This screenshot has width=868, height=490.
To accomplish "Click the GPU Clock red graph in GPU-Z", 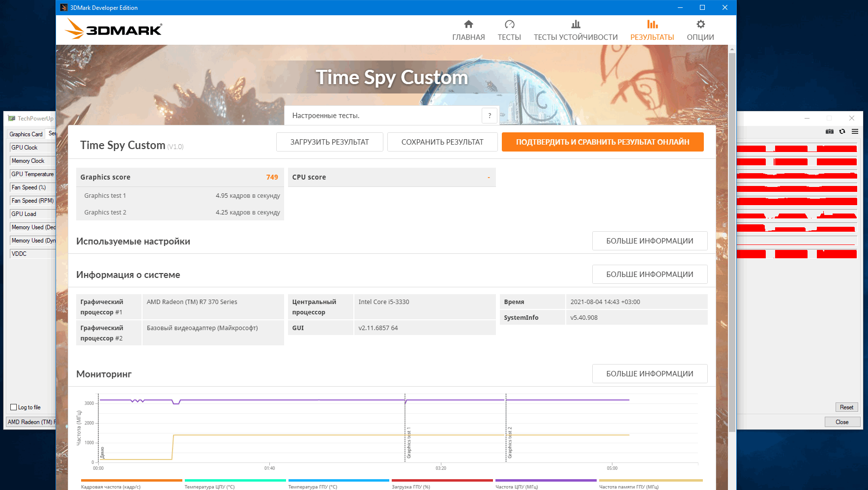I will pos(797,148).
